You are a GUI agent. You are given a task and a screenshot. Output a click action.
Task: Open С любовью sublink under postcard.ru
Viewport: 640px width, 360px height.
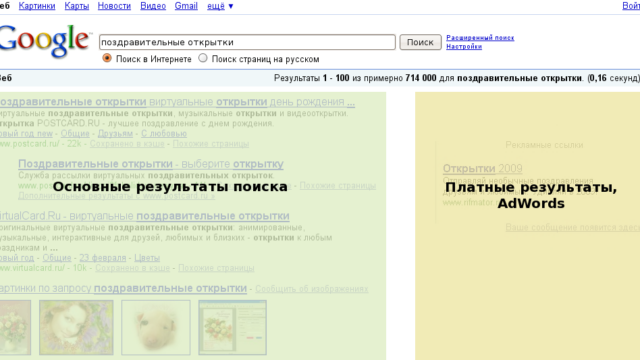coord(164,133)
